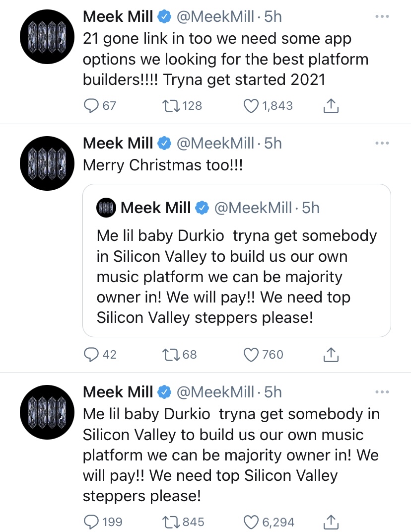Share the '21 gone link in' tweet
This screenshot has width=411, height=532.
pyautogui.click(x=331, y=106)
